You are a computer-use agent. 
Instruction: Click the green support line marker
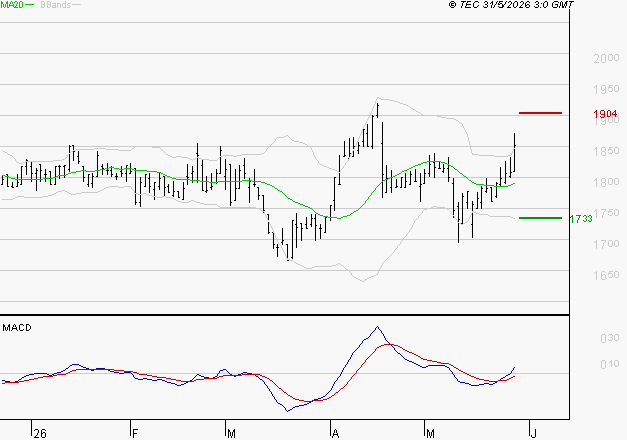coord(540,218)
